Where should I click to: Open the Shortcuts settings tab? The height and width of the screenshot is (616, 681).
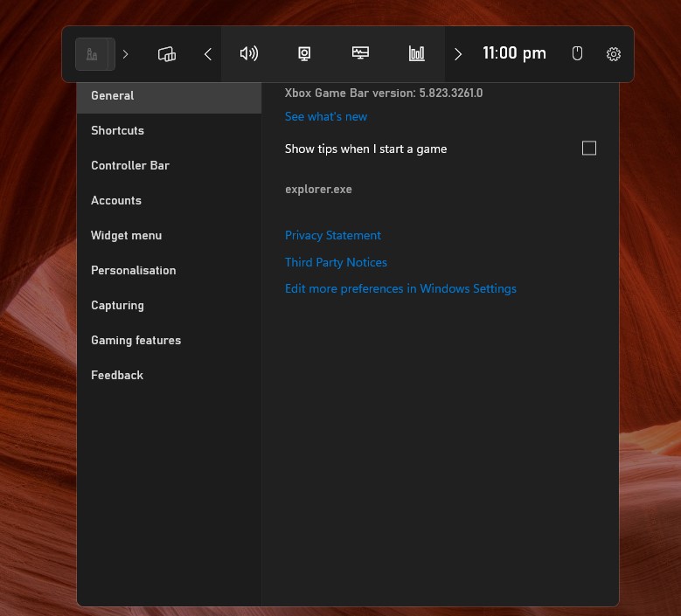[x=169, y=131]
